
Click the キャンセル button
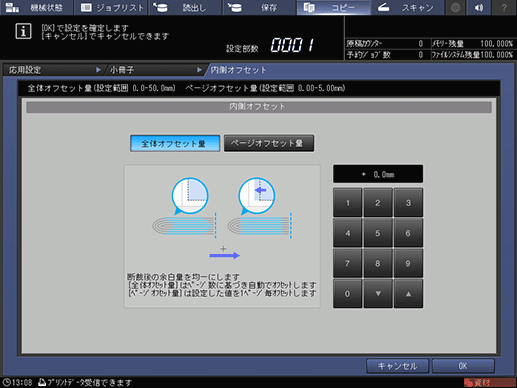coord(397,366)
